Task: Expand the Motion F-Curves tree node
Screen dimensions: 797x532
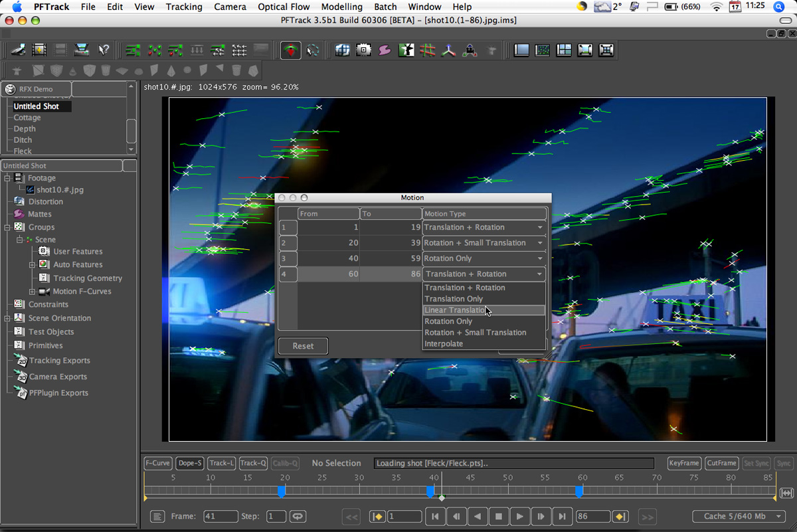Action: coord(32,291)
